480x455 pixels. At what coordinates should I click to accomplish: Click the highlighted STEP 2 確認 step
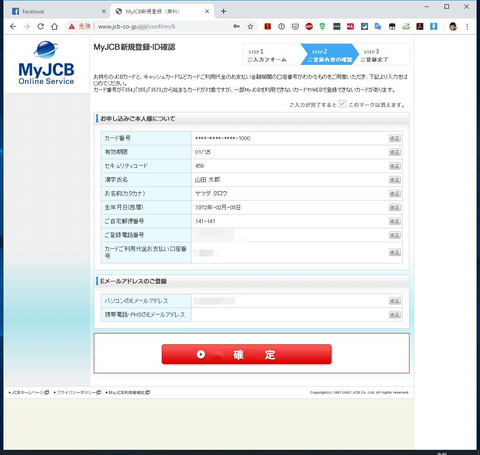(x=329, y=55)
